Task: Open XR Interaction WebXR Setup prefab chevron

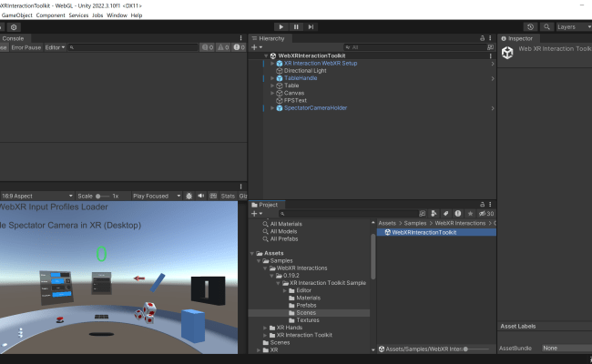Action: [x=493, y=64]
